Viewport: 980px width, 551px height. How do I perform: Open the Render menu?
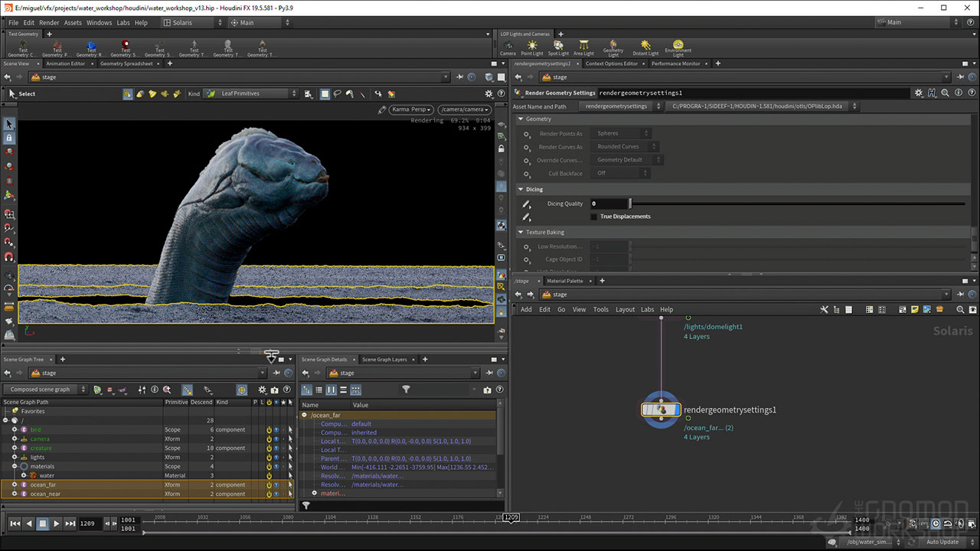click(49, 23)
